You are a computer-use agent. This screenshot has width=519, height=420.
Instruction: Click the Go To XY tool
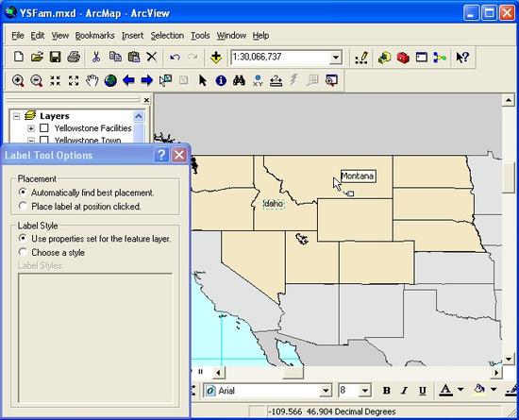258,80
